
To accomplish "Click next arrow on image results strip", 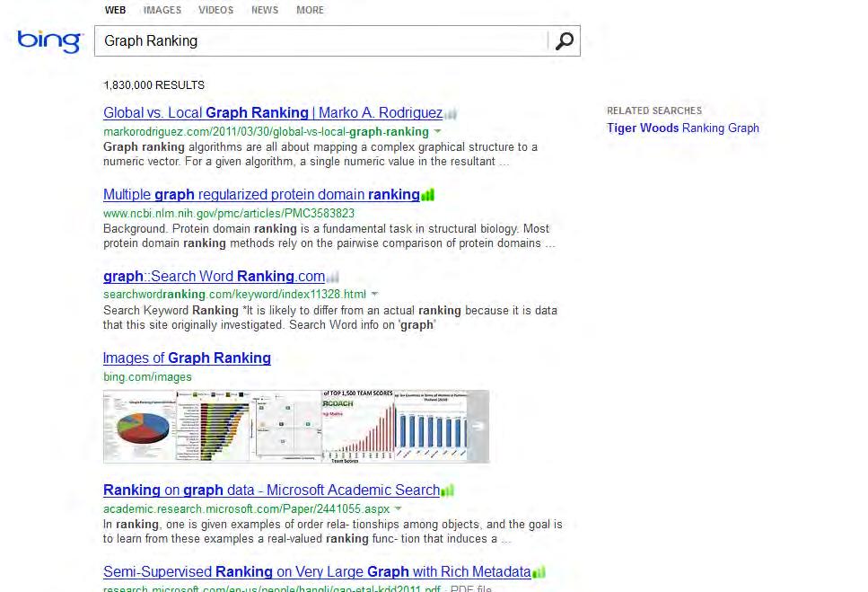I will pyautogui.click(x=478, y=427).
